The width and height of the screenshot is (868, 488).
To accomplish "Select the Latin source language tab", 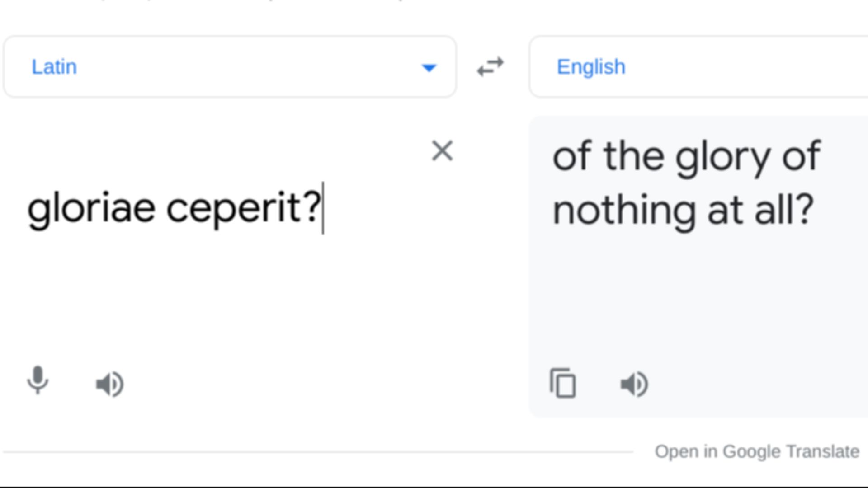I will (55, 66).
